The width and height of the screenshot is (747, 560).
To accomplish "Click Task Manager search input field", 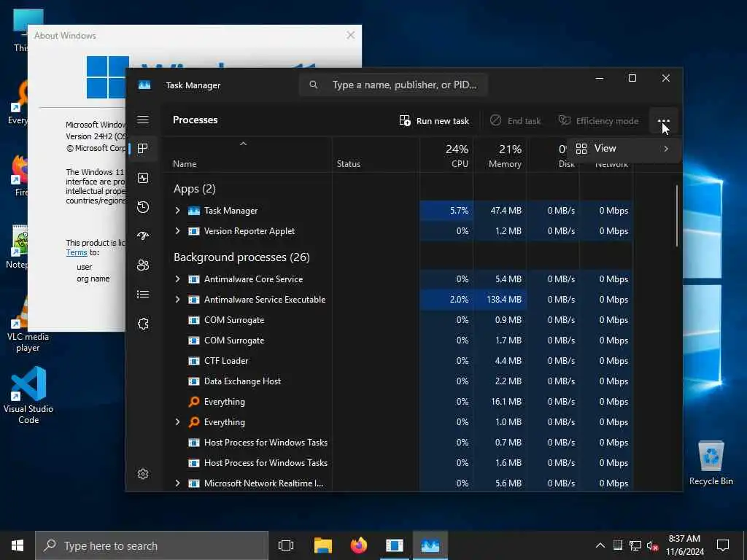I will coord(393,85).
